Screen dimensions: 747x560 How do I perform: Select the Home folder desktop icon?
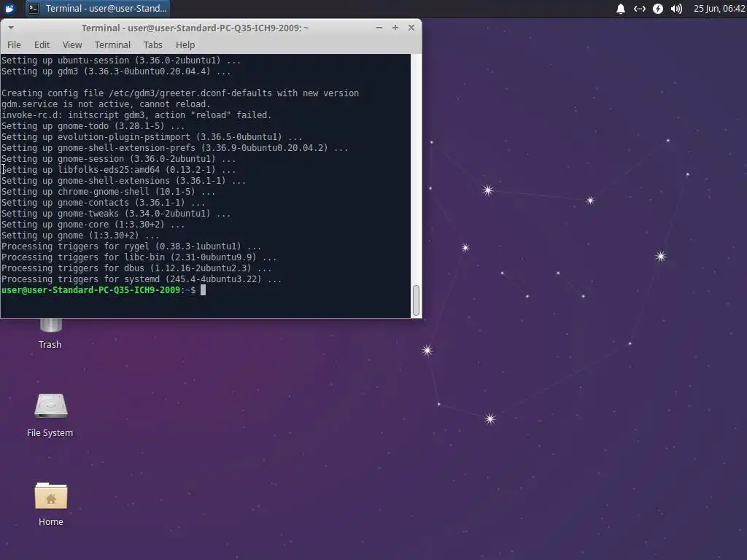click(x=50, y=504)
